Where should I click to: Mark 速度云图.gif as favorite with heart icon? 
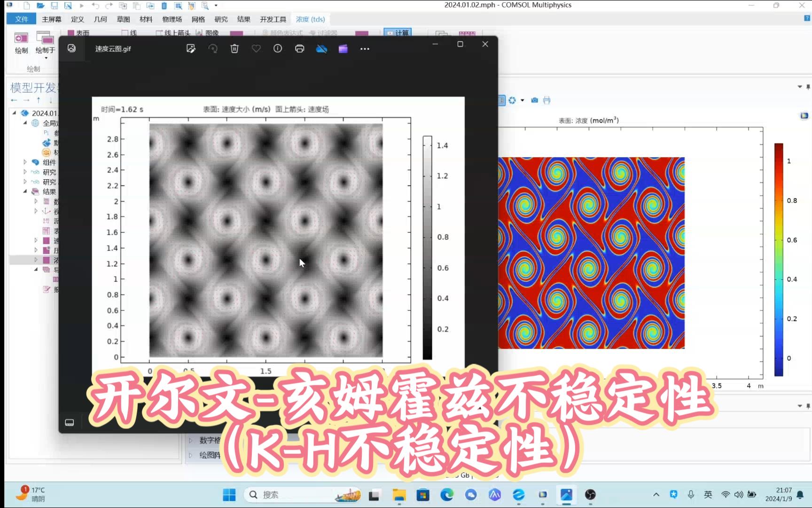point(256,48)
